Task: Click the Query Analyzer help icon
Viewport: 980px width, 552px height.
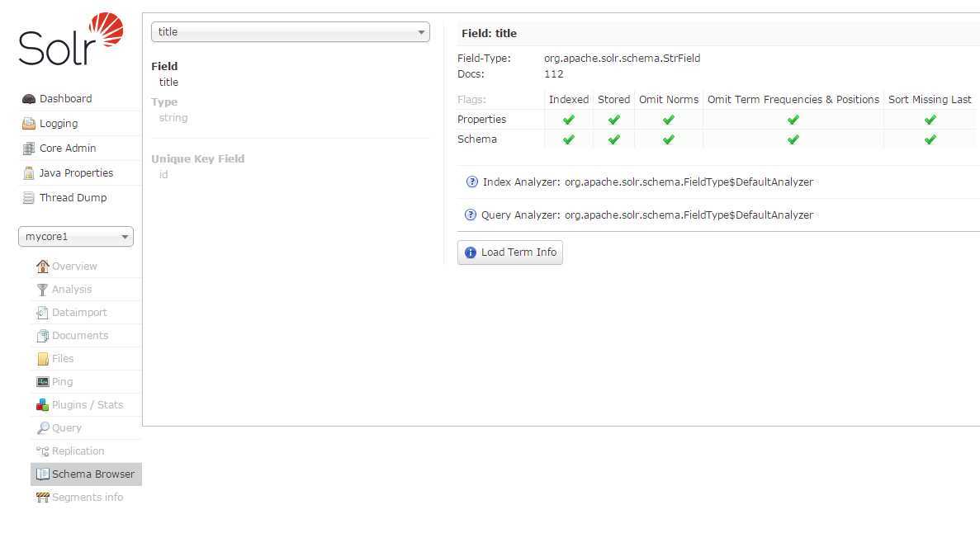Action: [471, 215]
